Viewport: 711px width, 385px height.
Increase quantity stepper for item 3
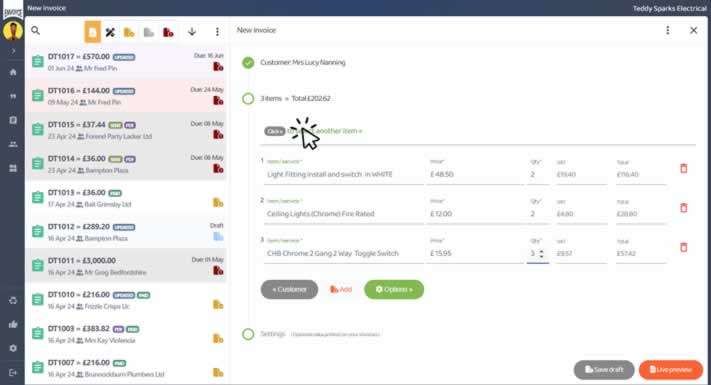point(541,251)
